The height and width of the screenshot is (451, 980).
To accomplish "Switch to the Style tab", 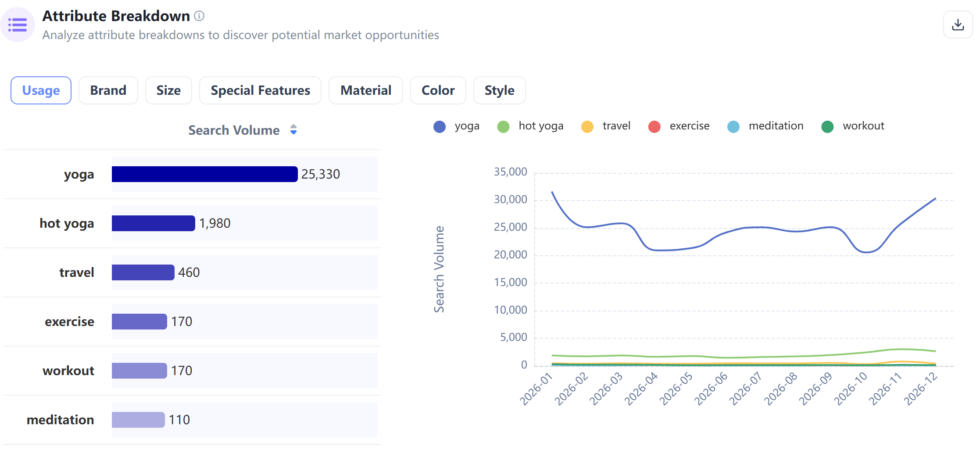I will tap(499, 90).
